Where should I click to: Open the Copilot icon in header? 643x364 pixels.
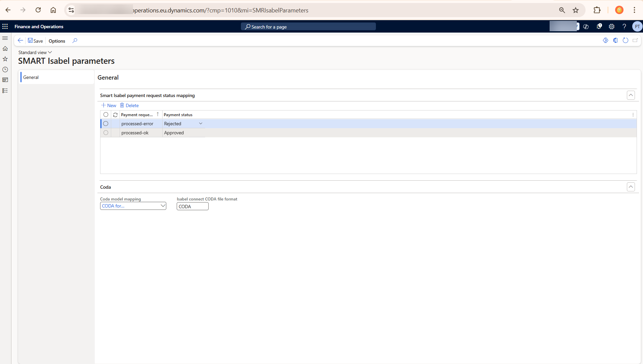pyautogui.click(x=586, y=27)
